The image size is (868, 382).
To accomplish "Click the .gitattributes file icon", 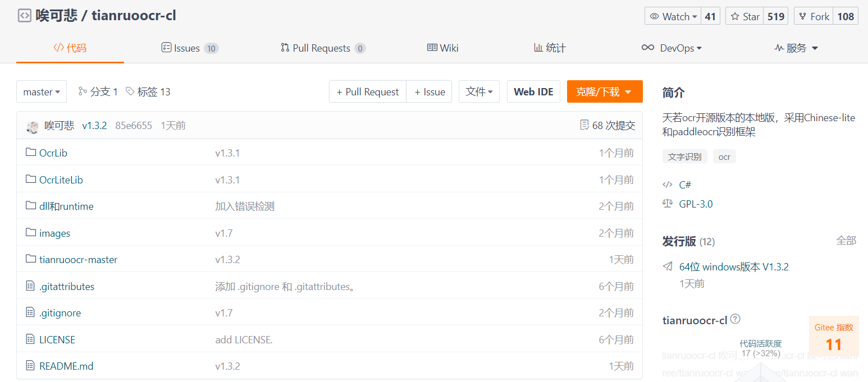I will pyautogui.click(x=30, y=286).
